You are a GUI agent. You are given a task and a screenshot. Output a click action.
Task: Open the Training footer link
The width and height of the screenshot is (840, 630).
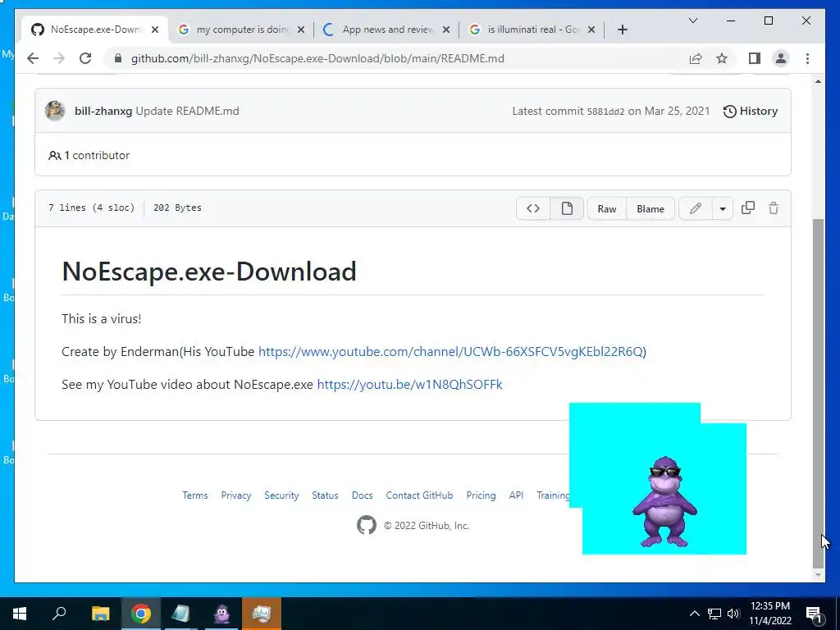click(x=552, y=495)
